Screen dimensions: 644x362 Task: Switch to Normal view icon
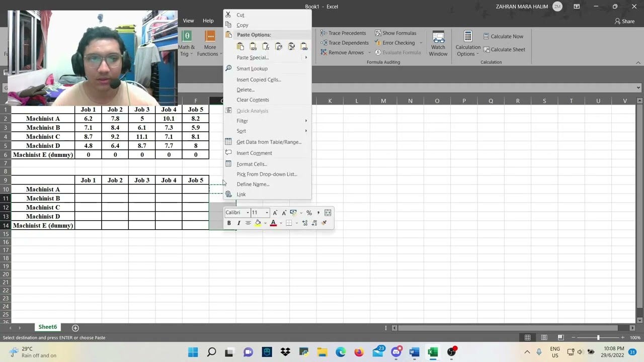click(x=527, y=337)
